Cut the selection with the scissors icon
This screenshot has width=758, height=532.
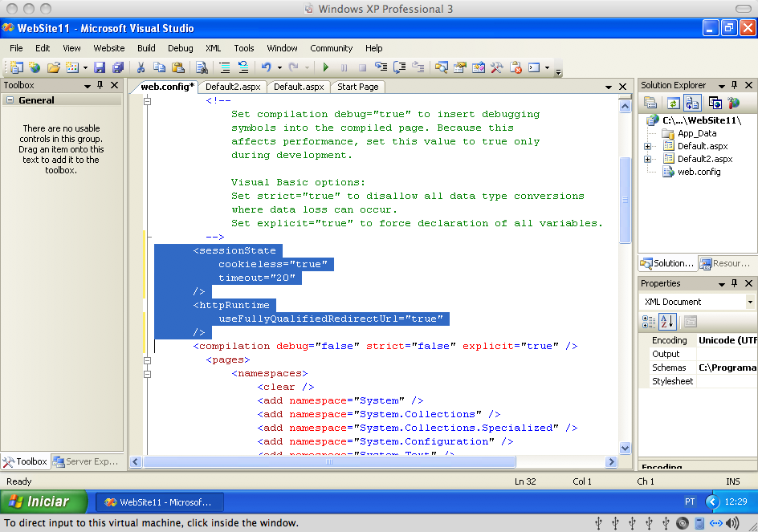(x=141, y=67)
